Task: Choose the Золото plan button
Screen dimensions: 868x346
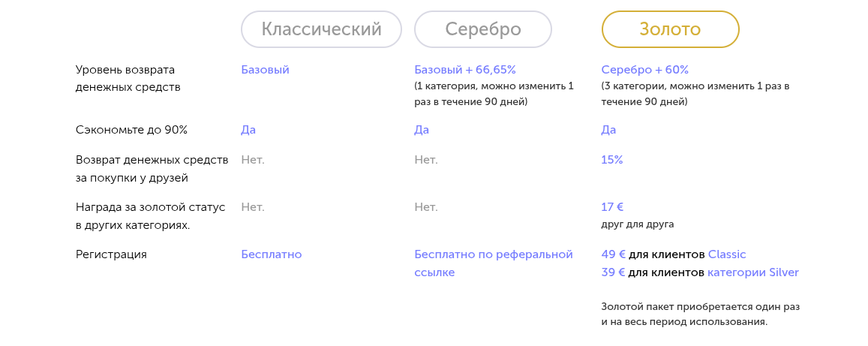Action: coord(670,29)
